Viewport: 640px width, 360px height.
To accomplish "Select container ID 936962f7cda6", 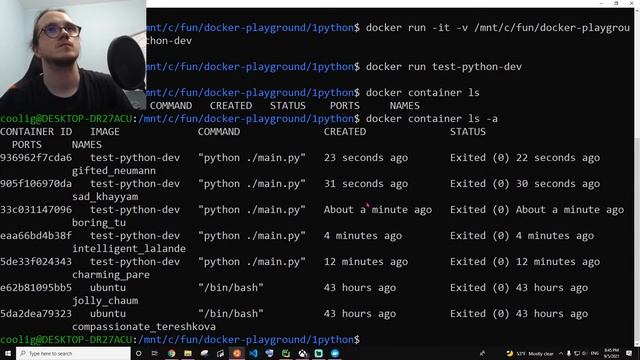I will 36,158.
